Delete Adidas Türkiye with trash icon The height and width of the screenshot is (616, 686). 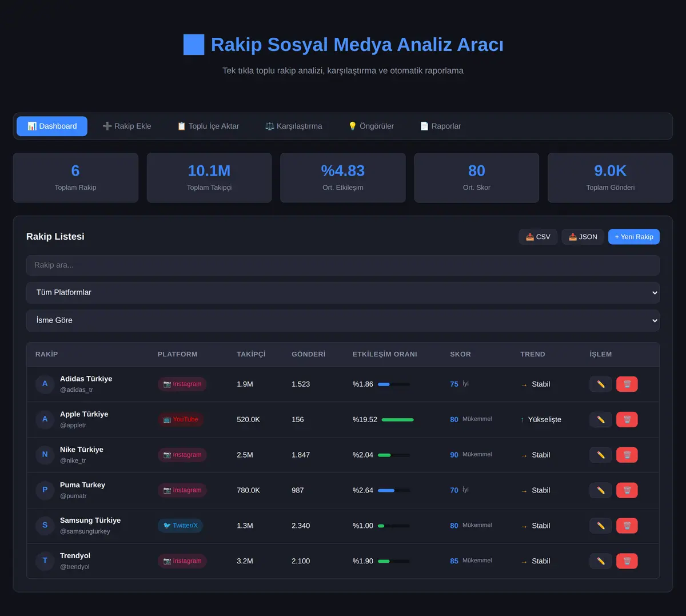(x=627, y=384)
